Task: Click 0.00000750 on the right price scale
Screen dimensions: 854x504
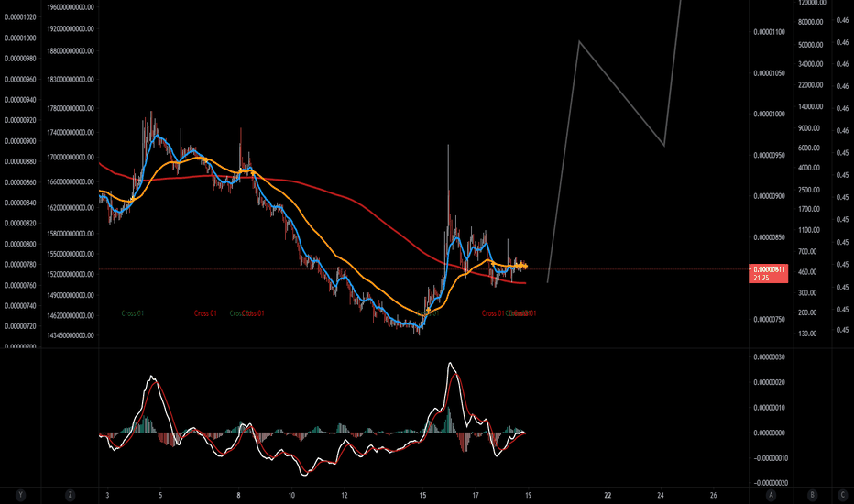Action: pyautogui.click(x=769, y=319)
